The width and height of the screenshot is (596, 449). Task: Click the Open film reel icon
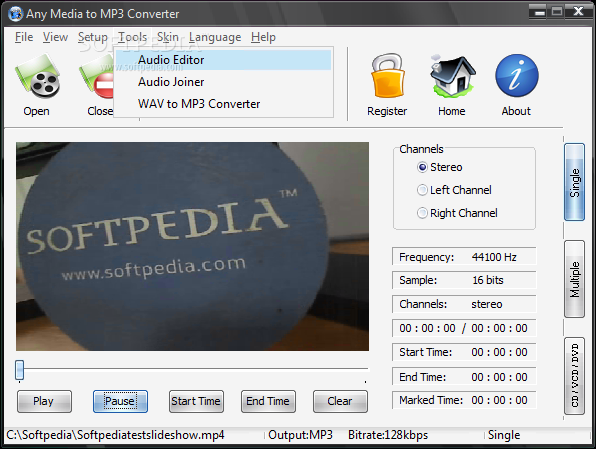point(37,76)
